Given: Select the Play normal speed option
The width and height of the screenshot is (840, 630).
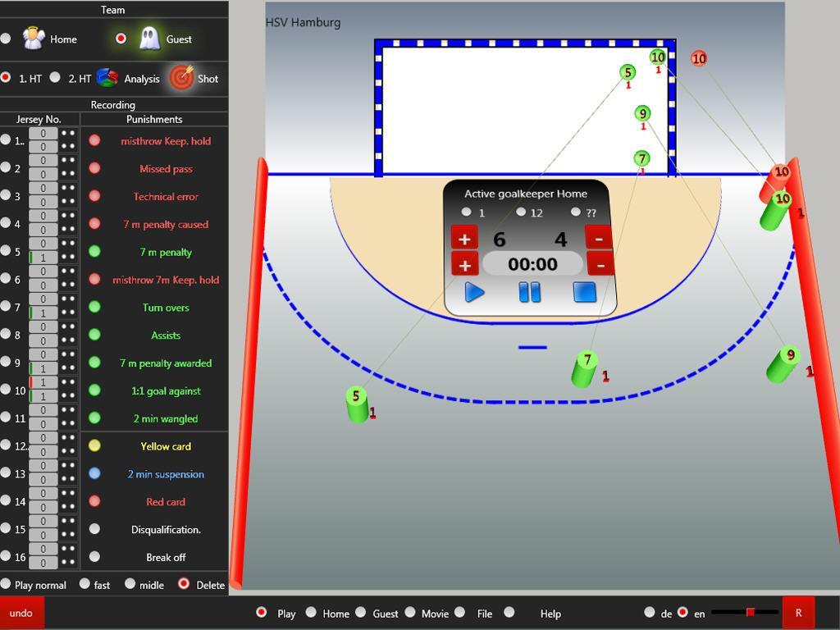Looking at the screenshot, I should 6,584.
